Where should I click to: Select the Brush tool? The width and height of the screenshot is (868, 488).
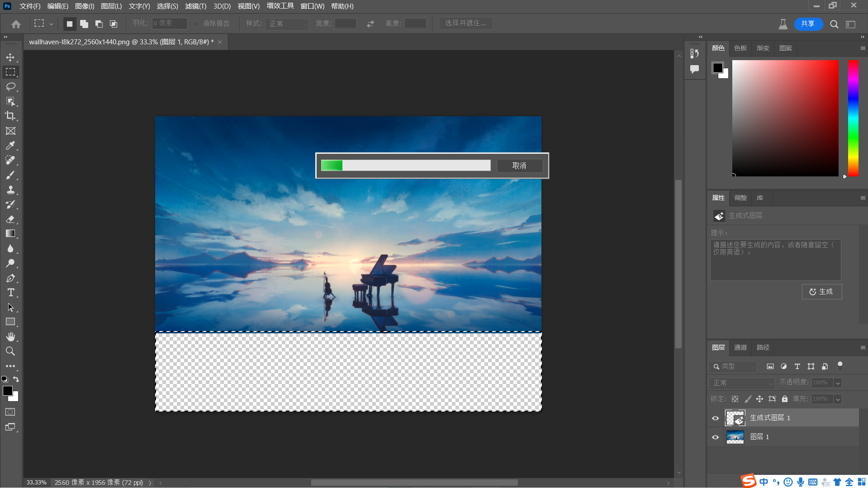(x=10, y=175)
